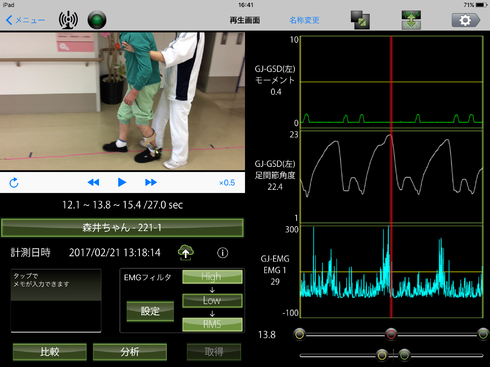This screenshot has width=490, height=367.
Task: Tap the wireless sensor antenna icon
Action: click(x=68, y=20)
